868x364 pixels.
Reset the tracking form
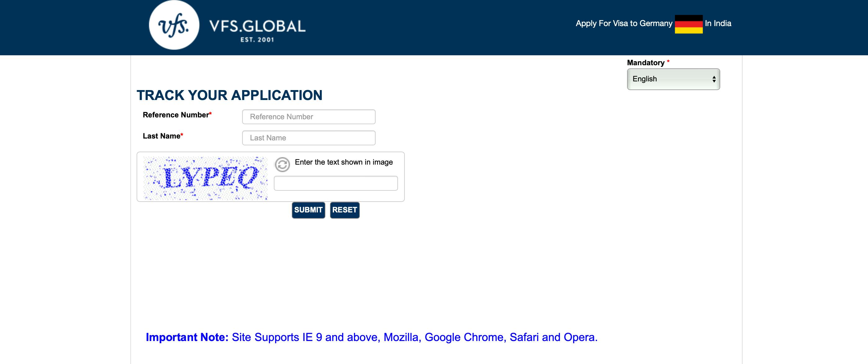[x=345, y=210]
